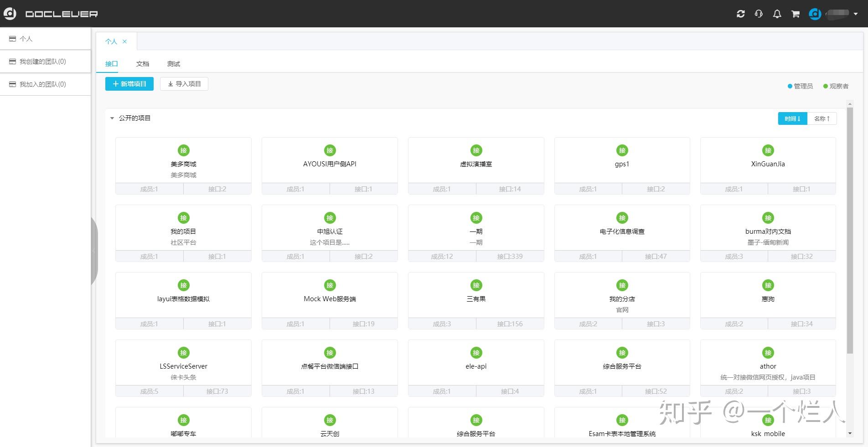Click the user avatar icon

point(815,14)
